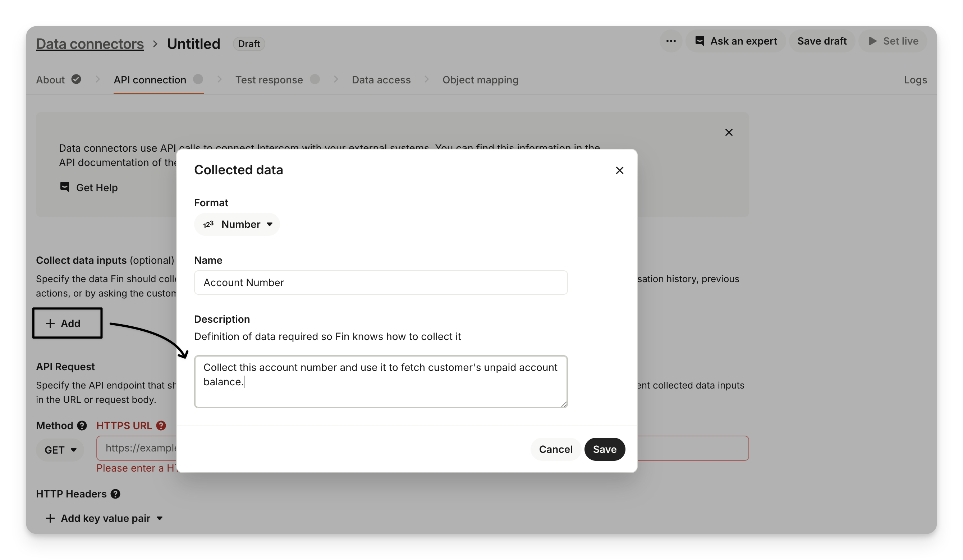Screen dimensions: 963x560
Task: Expand Add key value pair dropdown
Action: (x=160, y=518)
